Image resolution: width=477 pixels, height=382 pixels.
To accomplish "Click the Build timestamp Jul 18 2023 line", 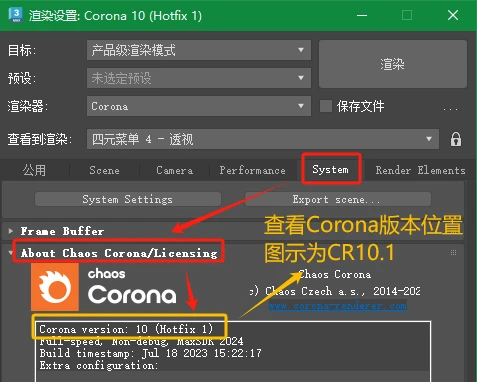I will pos(151,353).
